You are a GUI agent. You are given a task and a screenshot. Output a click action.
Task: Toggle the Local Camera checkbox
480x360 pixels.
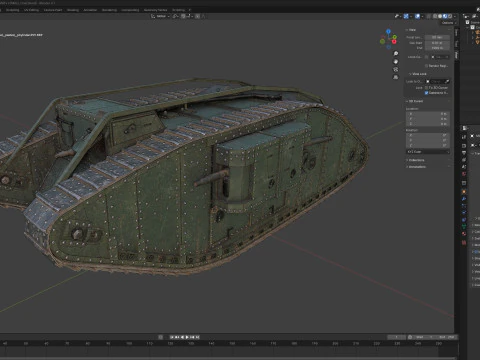(426, 57)
